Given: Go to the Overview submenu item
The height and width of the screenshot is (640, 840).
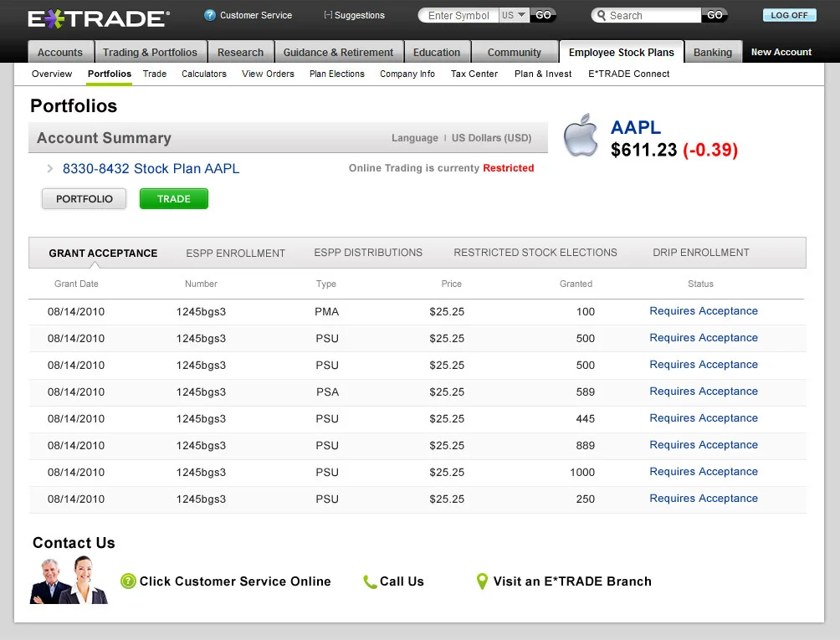Looking at the screenshot, I should tap(51, 74).
